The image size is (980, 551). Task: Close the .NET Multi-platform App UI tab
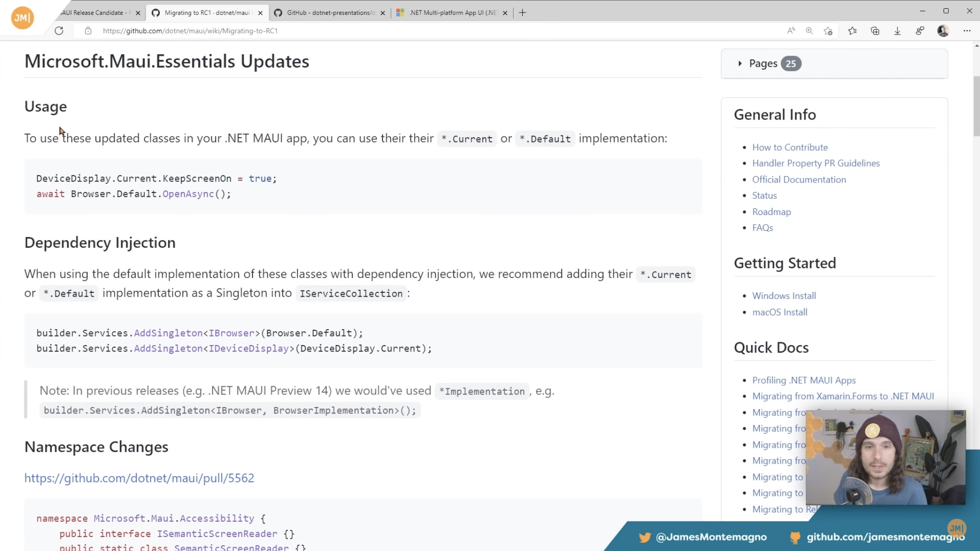coord(505,13)
